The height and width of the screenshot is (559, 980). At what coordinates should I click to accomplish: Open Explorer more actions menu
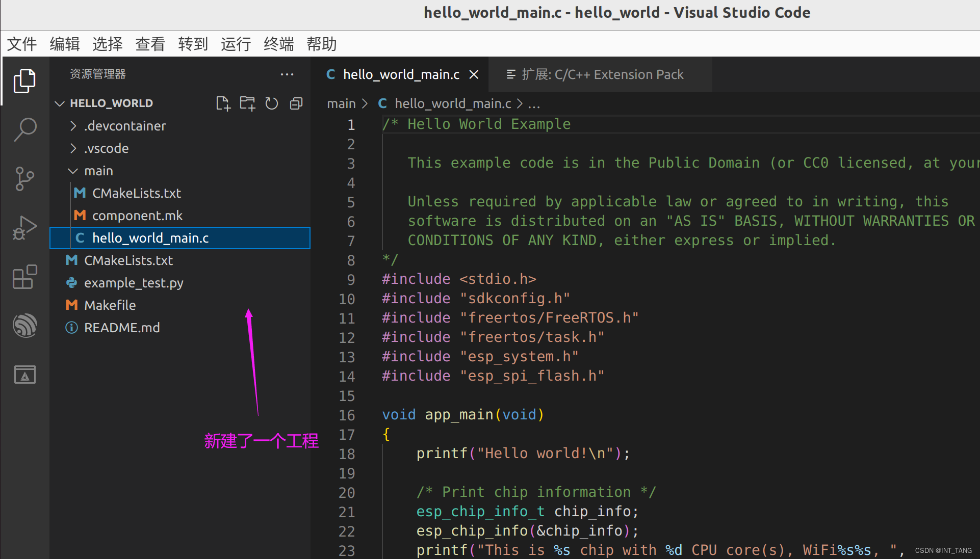(287, 74)
